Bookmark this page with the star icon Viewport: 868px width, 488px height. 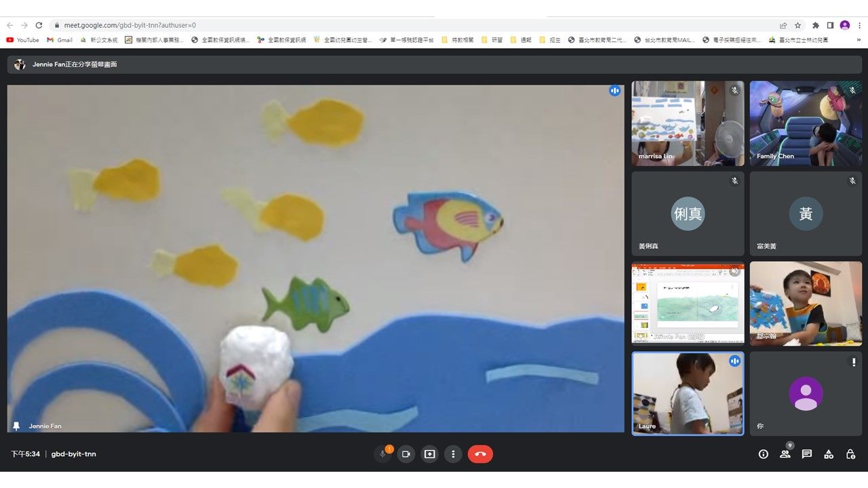pos(797,25)
